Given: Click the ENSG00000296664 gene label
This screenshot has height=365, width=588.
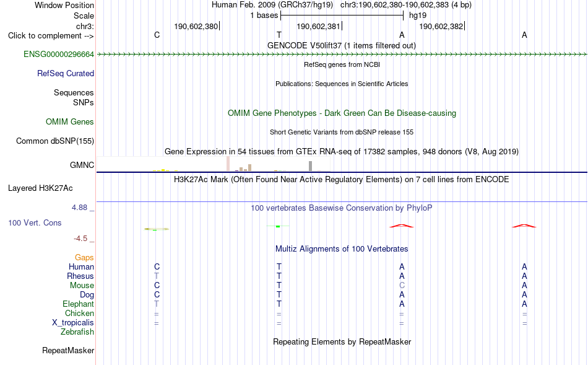Looking at the screenshot, I should tap(59, 54).
